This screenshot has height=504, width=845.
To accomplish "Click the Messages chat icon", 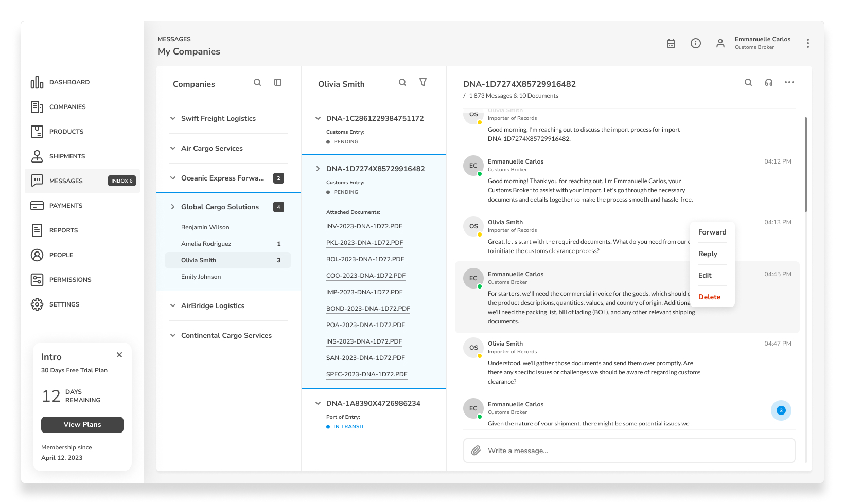I will coord(37,181).
